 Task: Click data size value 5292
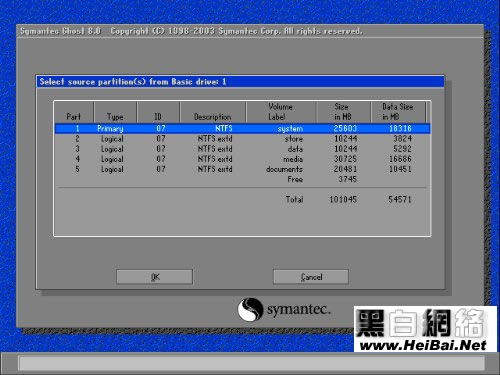402,149
